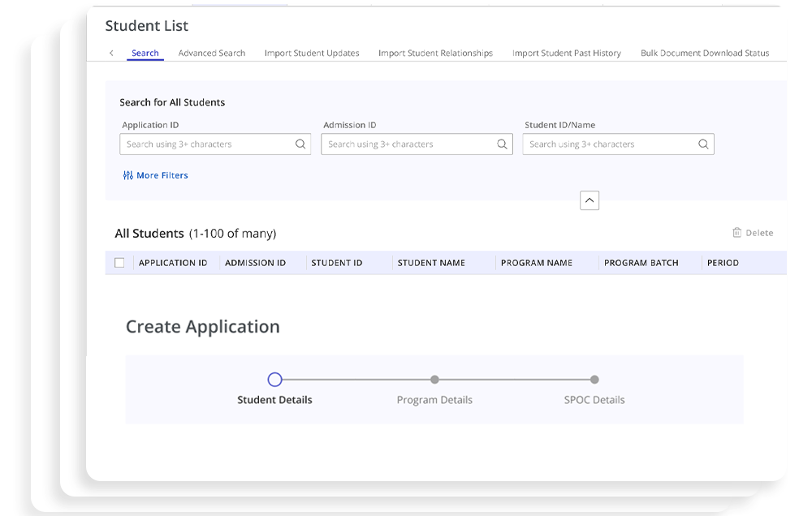The height and width of the screenshot is (516, 812).
Task: Select the Search tab
Action: point(145,54)
